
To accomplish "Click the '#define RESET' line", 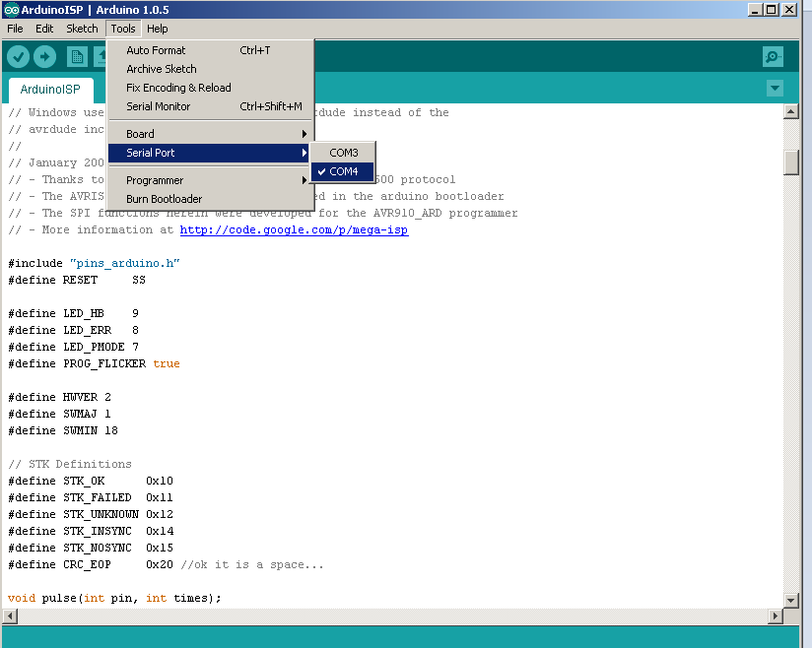I will (77, 280).
